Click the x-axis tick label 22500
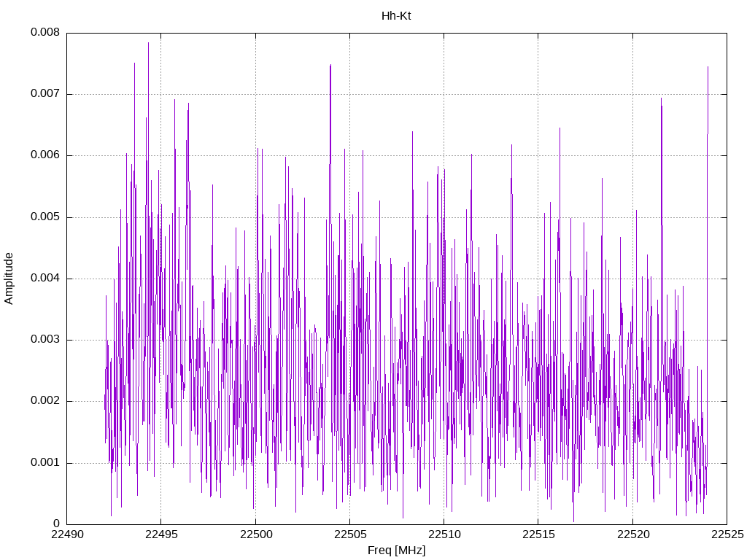 (x=256, y=534)
